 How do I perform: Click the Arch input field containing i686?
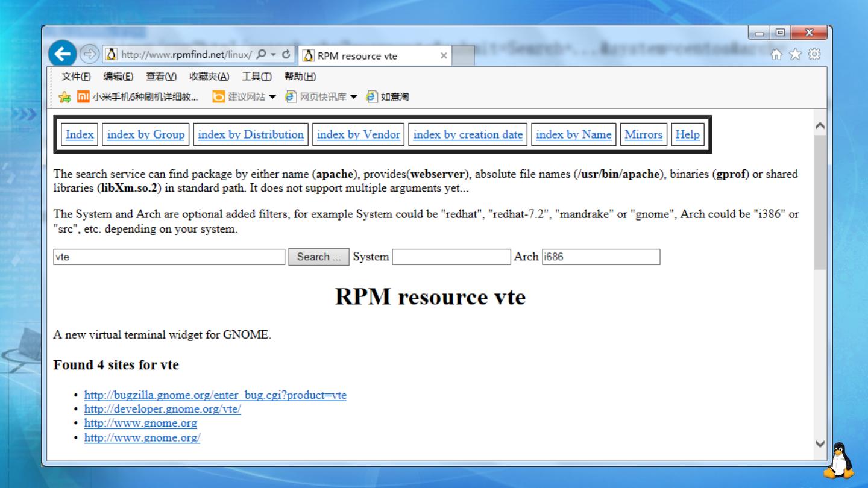[x=600, y=257]
